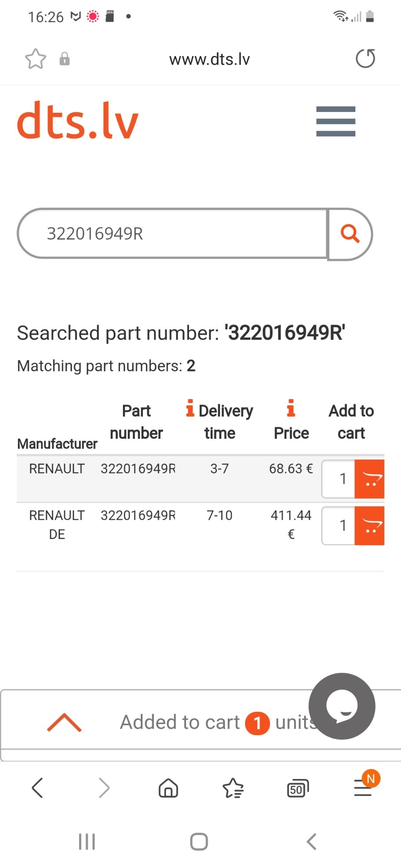Tap the www.dts.lv address bar
The image size is (401, 868).
point(209,59)
